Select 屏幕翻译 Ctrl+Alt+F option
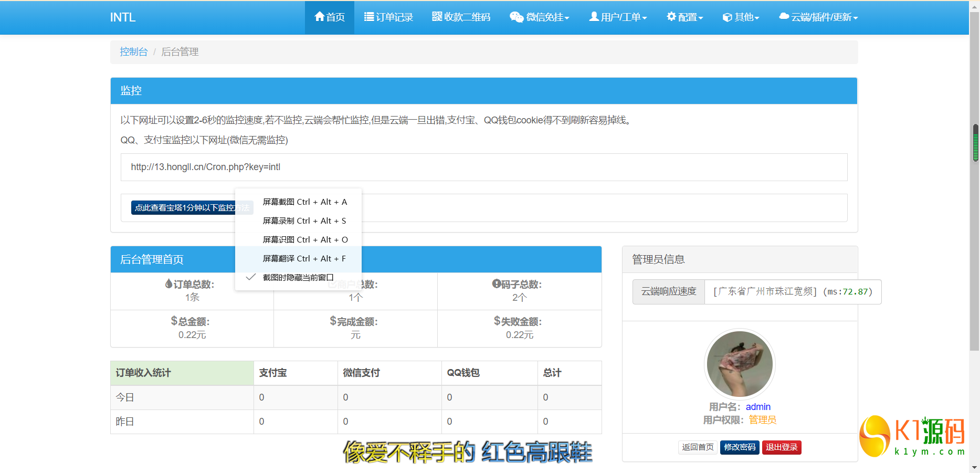Image resolution: width=980 pixels, height=473 pixels. pos(304,258)
